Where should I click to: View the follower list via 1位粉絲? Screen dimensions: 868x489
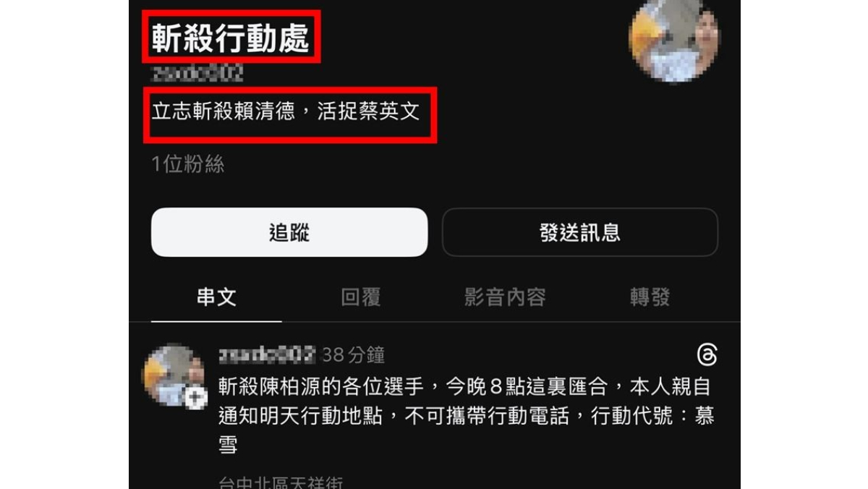coord(188,164)
